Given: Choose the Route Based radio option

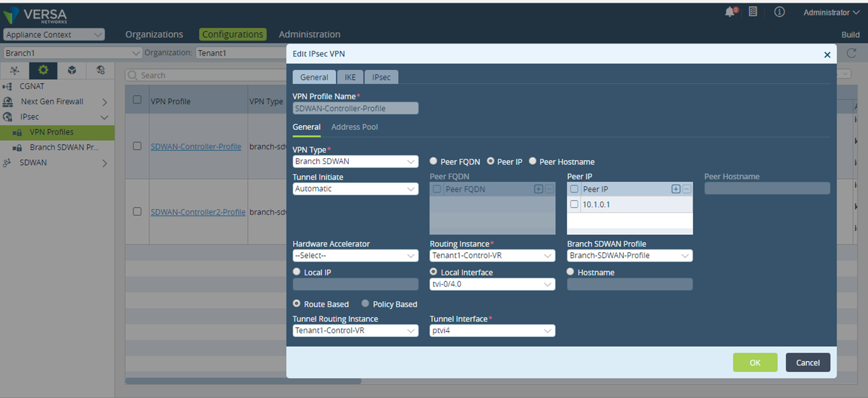Looking at the screenshot, I should tap(297, 303).
